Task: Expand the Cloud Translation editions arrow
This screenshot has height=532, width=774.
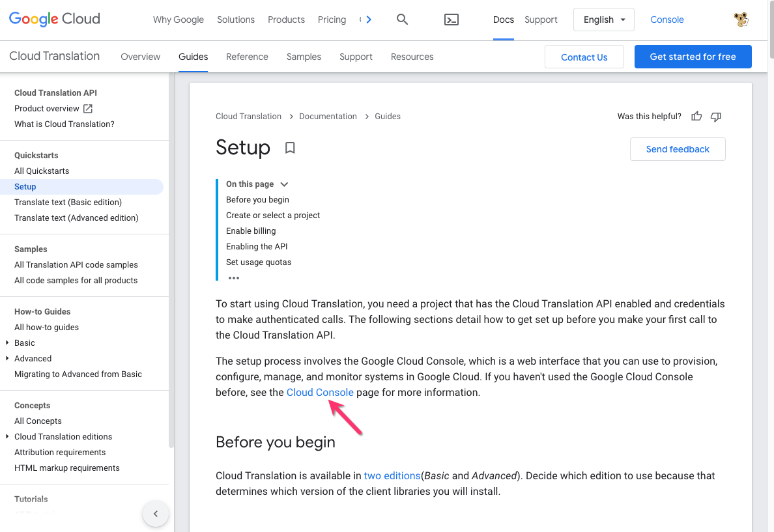Action: [x=7, y=436]
